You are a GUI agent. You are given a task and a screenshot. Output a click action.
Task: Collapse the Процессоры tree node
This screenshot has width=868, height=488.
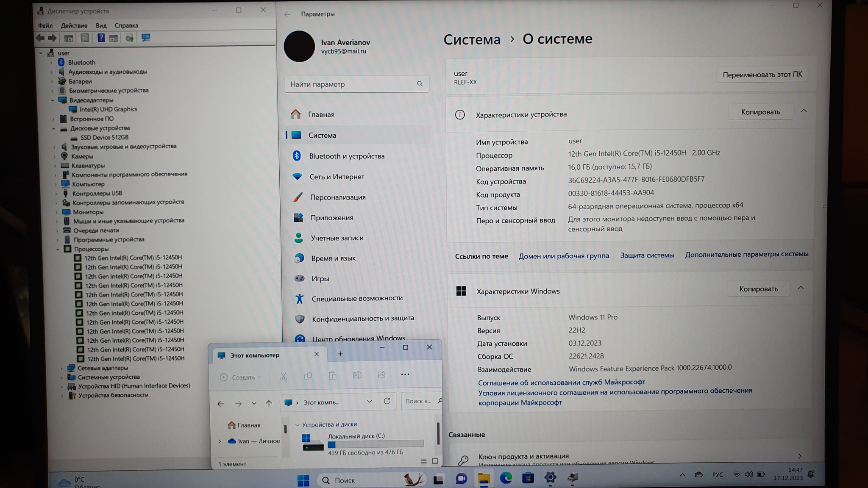tap(58, 249)
